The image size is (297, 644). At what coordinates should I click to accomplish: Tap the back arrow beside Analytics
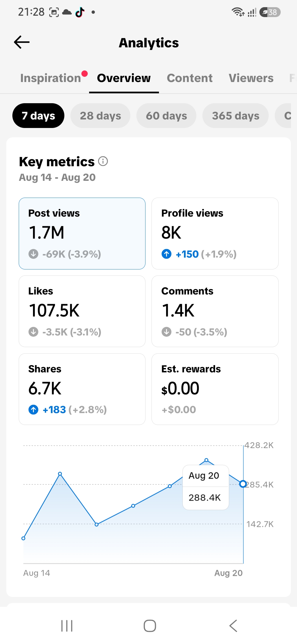[22, 42]
